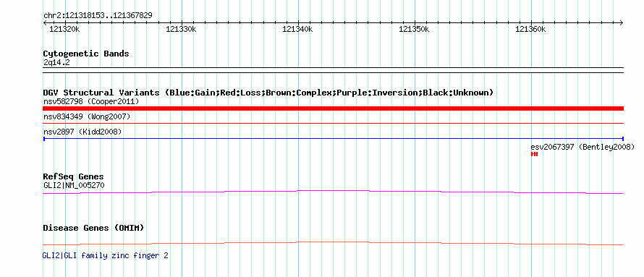Click the thick red nsv582798 loss bar
644x277 pixels.
click(x=333, y=108)
